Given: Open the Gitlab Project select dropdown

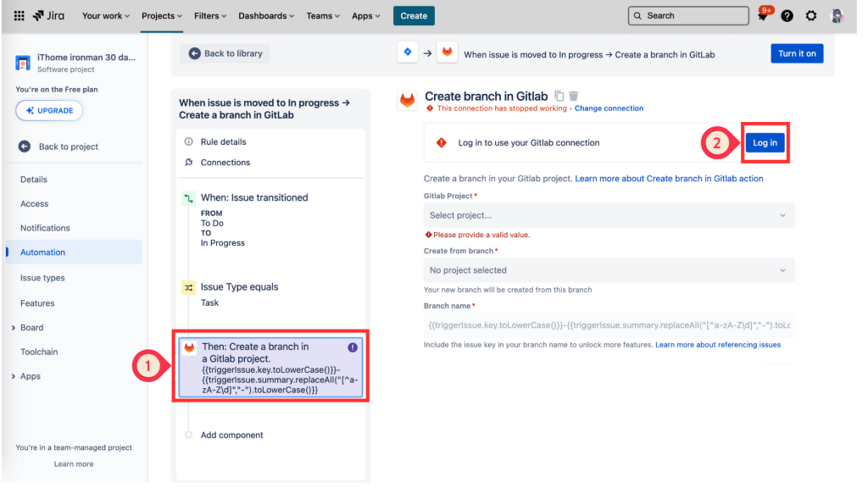Looking at the screenshot, I should [609, 215].
